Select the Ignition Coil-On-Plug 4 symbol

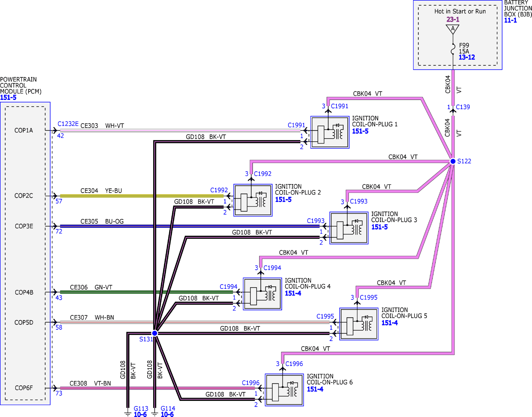(263, 294)
